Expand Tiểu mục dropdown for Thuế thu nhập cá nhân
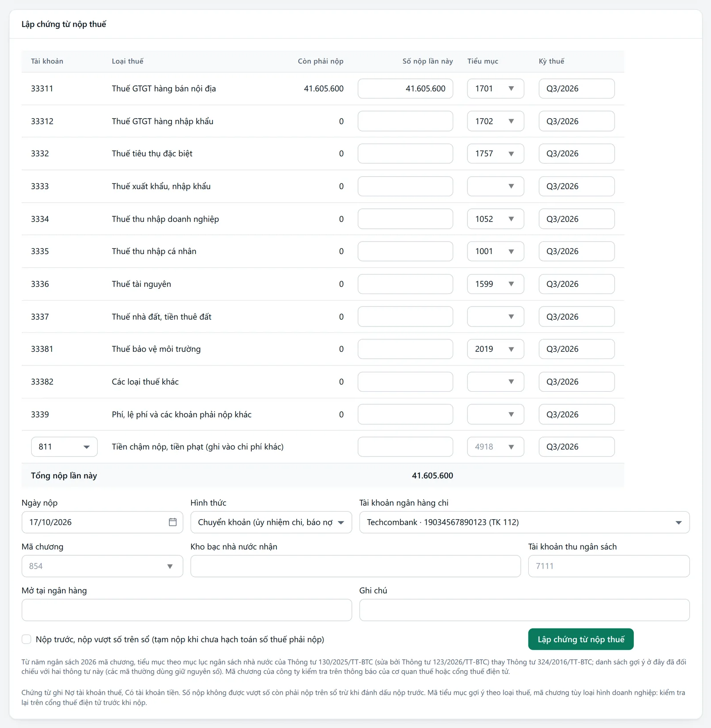Image resolution: width=711 pixels, height=728 pixels. [495, 251]
